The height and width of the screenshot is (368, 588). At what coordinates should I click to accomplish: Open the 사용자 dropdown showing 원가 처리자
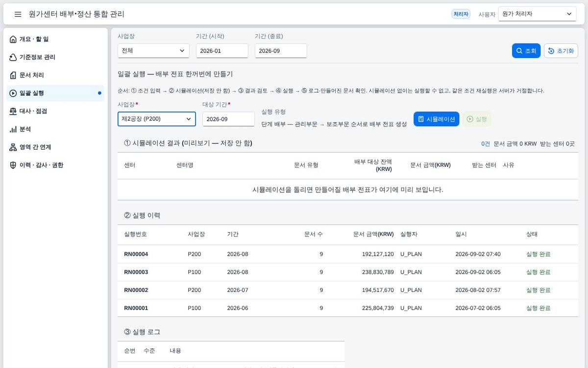point(537,14)
